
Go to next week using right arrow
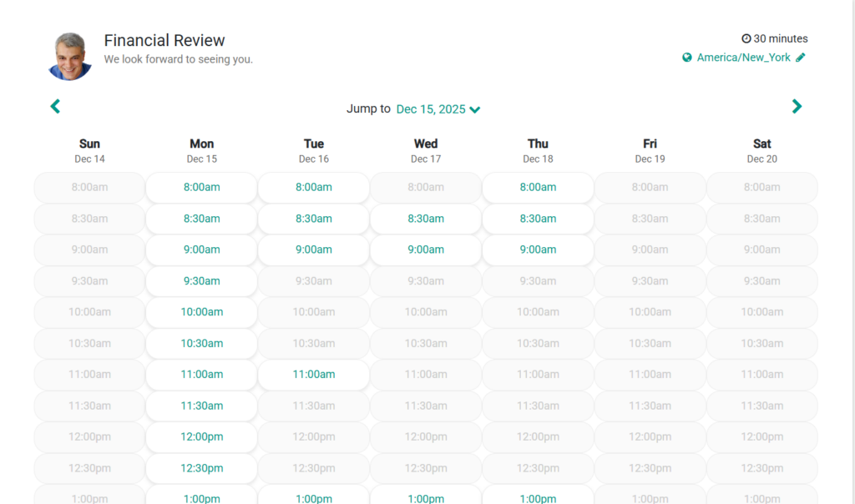point(797,107)
